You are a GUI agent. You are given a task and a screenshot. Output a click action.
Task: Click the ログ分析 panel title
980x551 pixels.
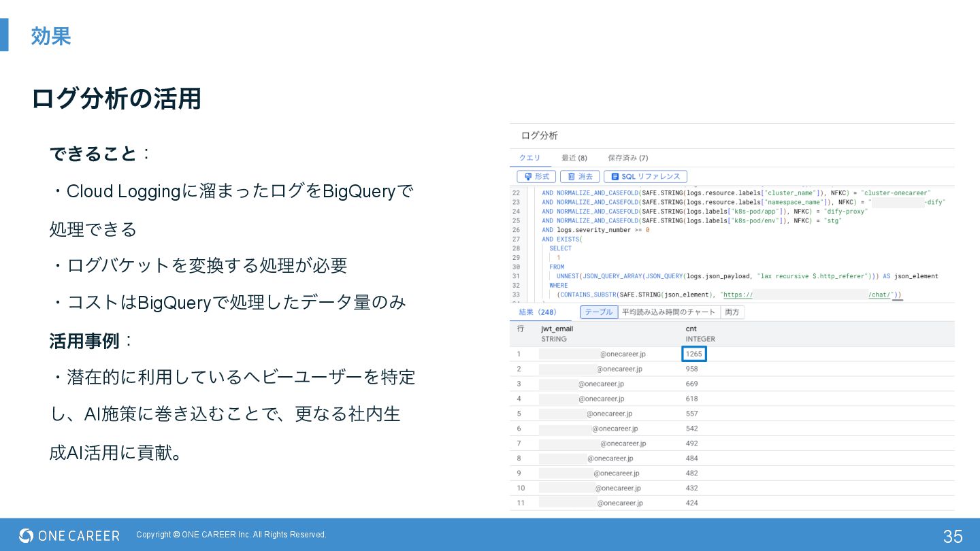539,135
